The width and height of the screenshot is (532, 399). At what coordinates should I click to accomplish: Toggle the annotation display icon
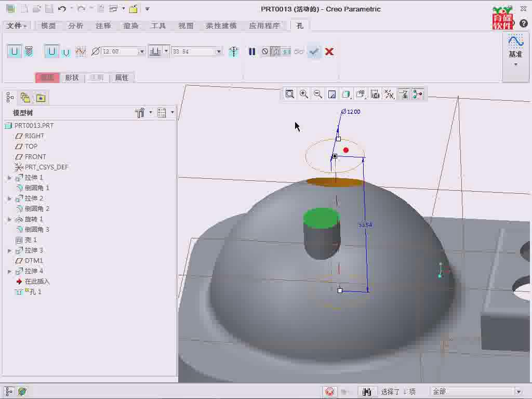[403, 94]
